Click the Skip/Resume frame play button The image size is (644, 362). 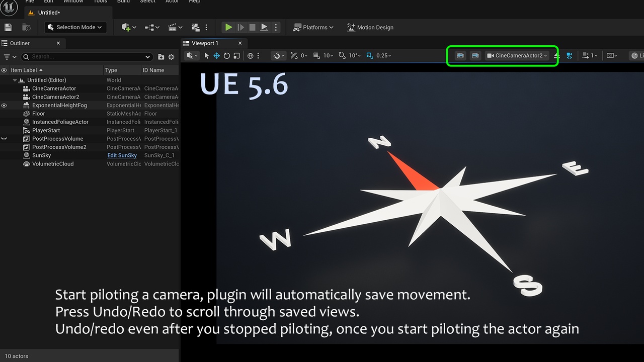click(x=240, y=27)
